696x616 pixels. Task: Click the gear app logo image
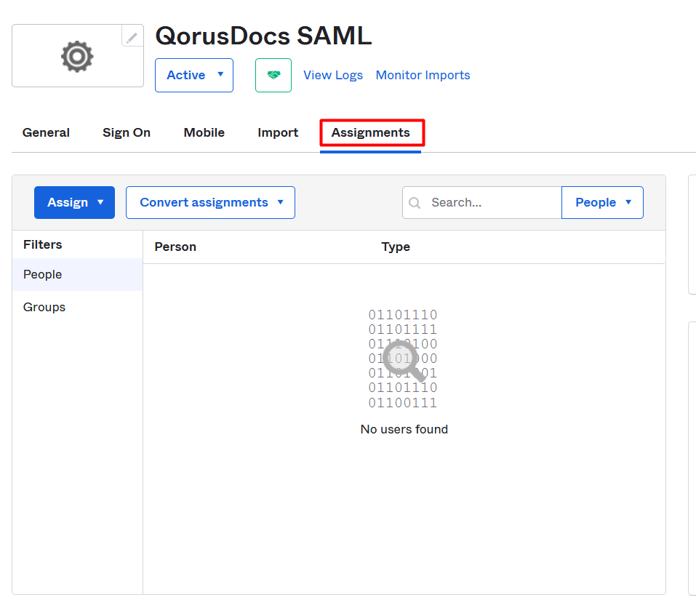77,57
